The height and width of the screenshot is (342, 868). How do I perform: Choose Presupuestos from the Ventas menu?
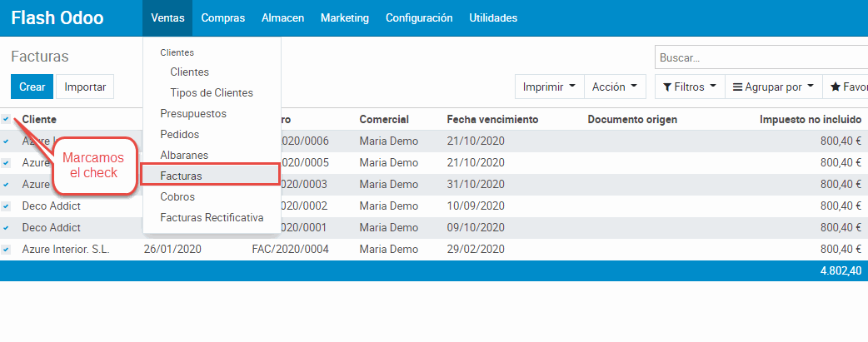point(193,113)
